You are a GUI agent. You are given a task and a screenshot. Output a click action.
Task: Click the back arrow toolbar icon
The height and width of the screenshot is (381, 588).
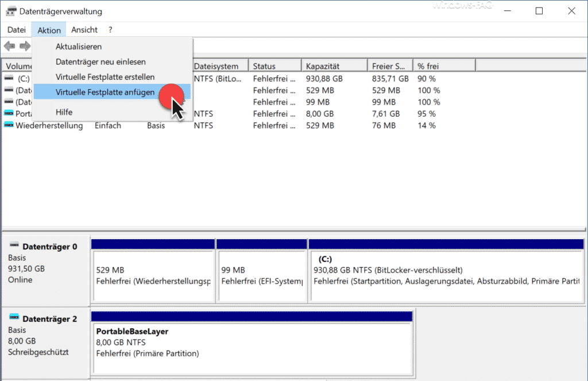click(x=9, y=46)
